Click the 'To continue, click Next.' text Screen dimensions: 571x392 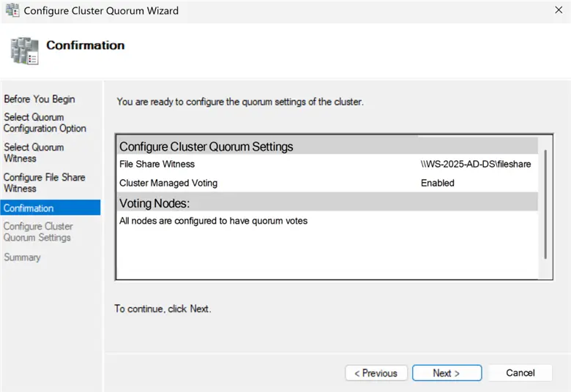coord(163,309)
